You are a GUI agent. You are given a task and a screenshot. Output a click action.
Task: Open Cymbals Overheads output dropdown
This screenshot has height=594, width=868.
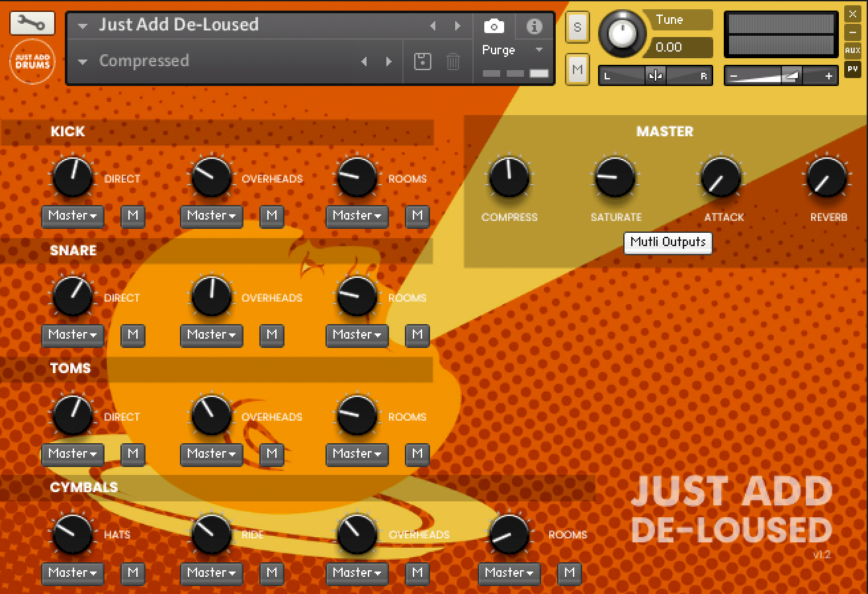point(357,573)
